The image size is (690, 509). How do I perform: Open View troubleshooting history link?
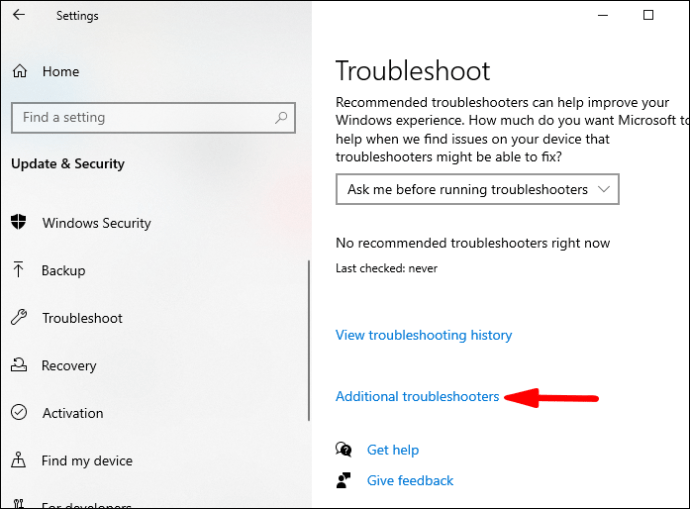[424, 335]
